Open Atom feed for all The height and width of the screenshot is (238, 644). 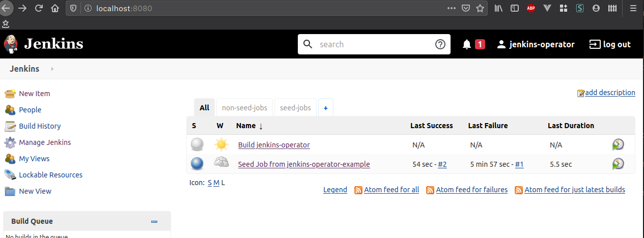pyautogui.click(x=391, y=190)
